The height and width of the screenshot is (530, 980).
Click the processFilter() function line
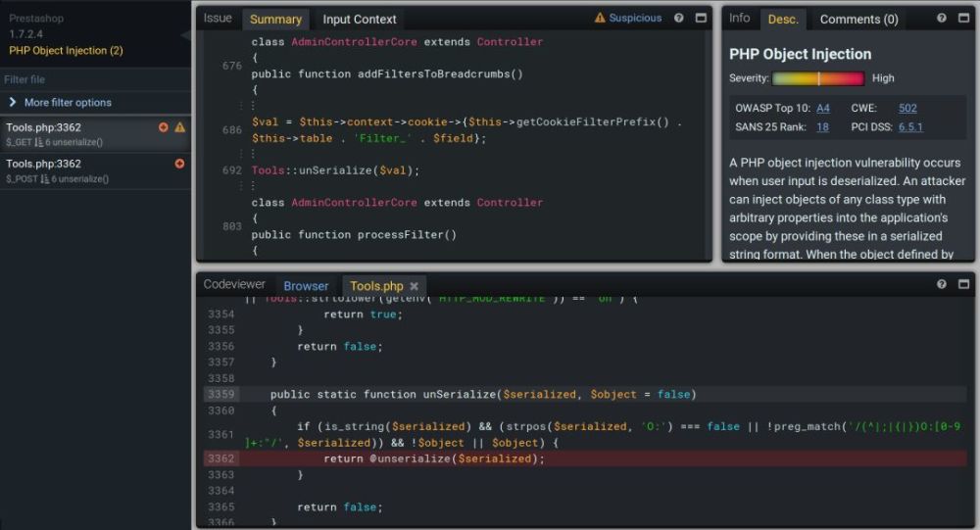(354, 235)
